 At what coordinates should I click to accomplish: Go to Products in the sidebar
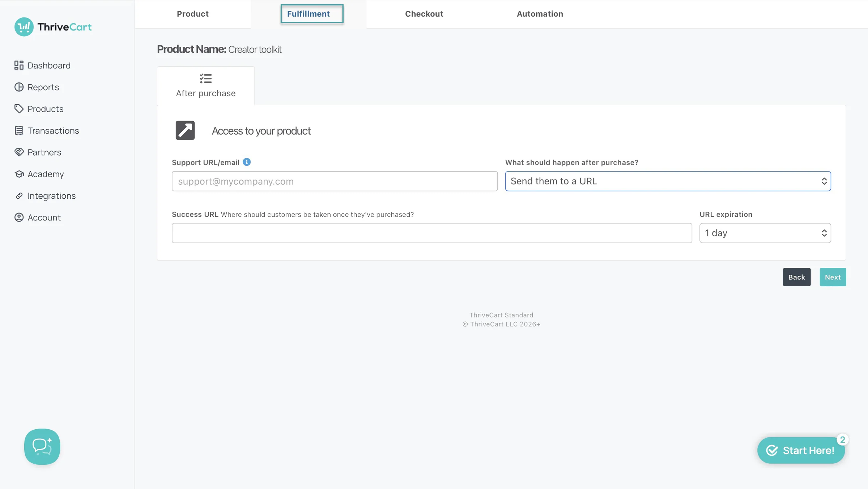coord(39,109)
